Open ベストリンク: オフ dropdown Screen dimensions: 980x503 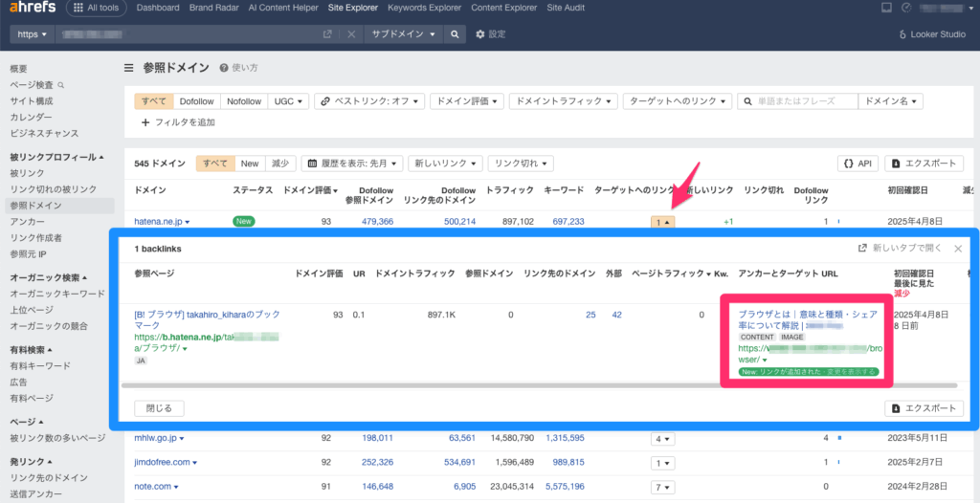click(369, 101)
